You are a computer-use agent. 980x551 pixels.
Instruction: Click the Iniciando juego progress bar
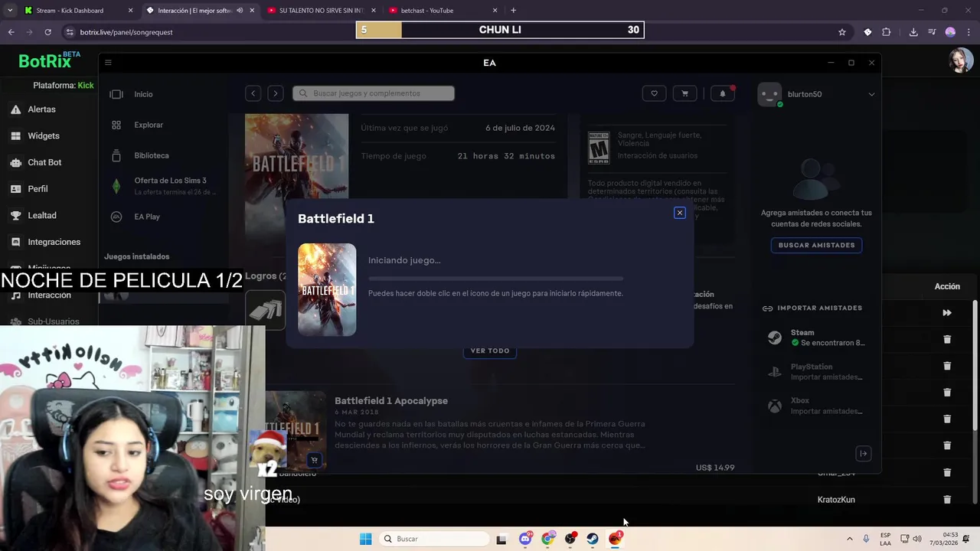click(495, 278)
